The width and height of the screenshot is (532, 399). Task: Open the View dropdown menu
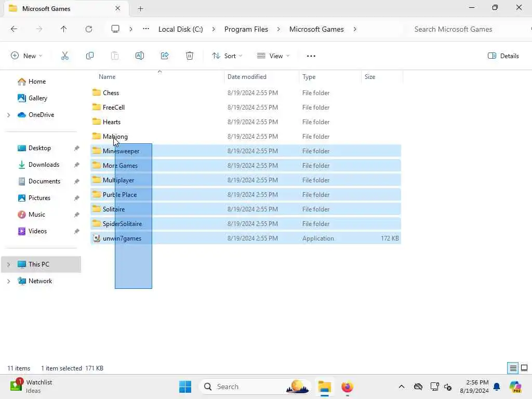tap(273, 56)
